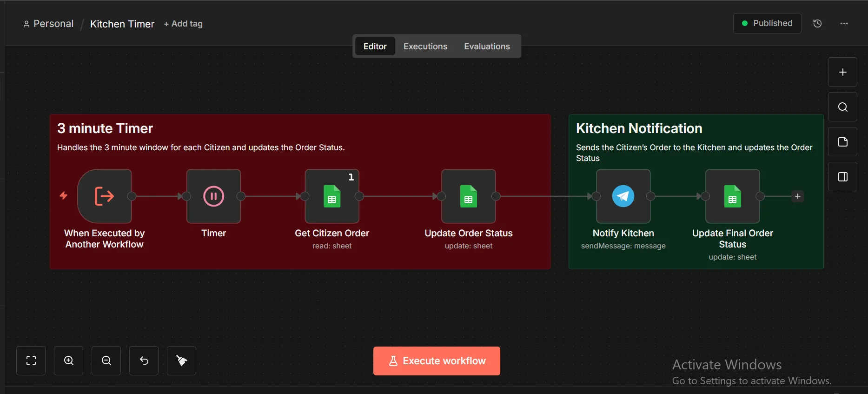This screenshot has width=868, height=394.
Task: Switch to the Editor tab
Action: (x=375, y=47)
